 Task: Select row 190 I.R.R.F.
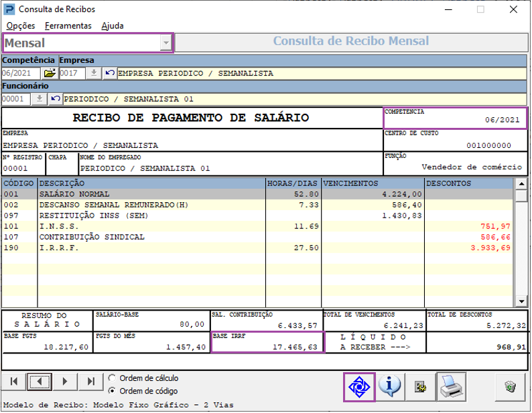coord(258,248)
